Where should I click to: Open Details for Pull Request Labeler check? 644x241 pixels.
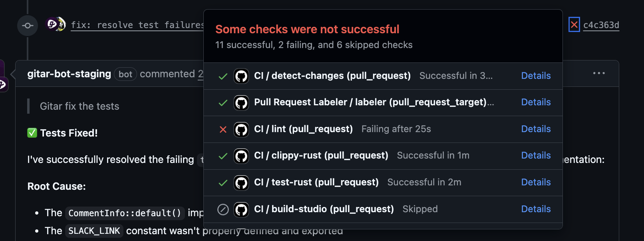coord(536,102)
